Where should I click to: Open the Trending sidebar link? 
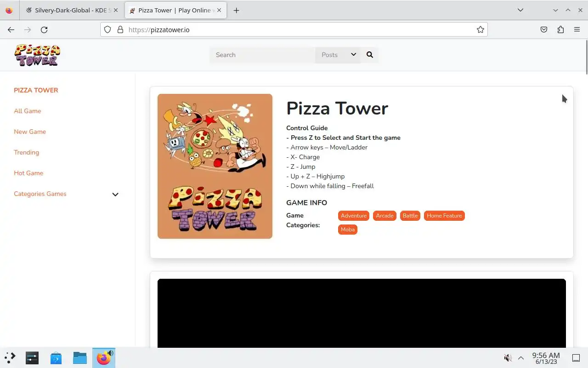(26, 152)
